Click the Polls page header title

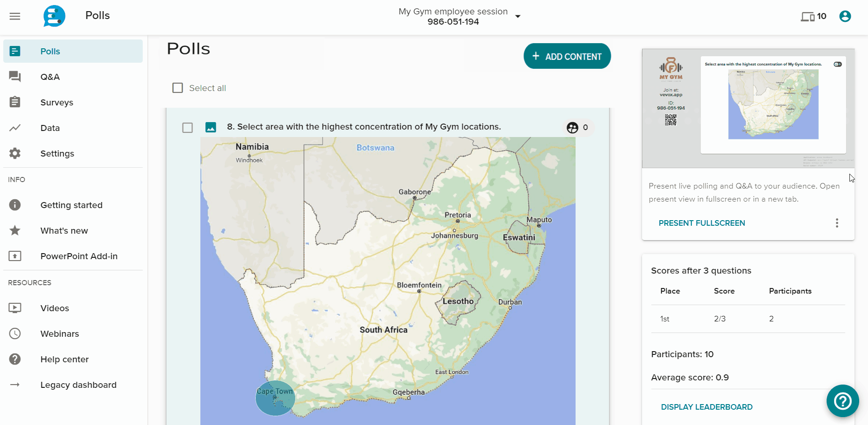click(x=188, y=49)
